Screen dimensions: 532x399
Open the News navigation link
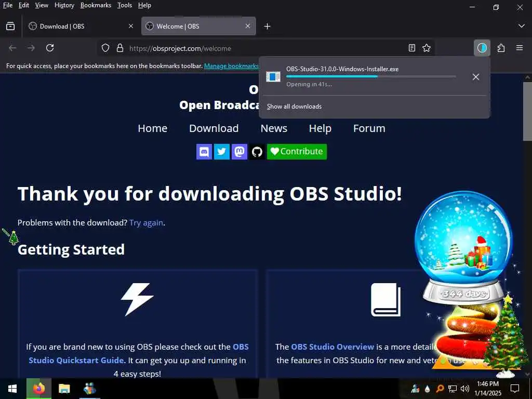[x=274, y=128]
